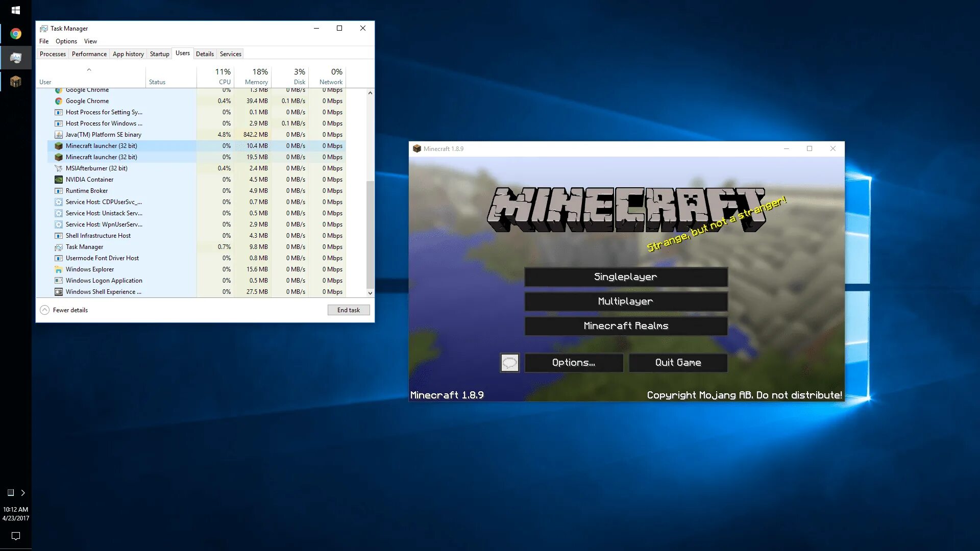Open Multiplayer mode in Minecraft

point(625,300)
